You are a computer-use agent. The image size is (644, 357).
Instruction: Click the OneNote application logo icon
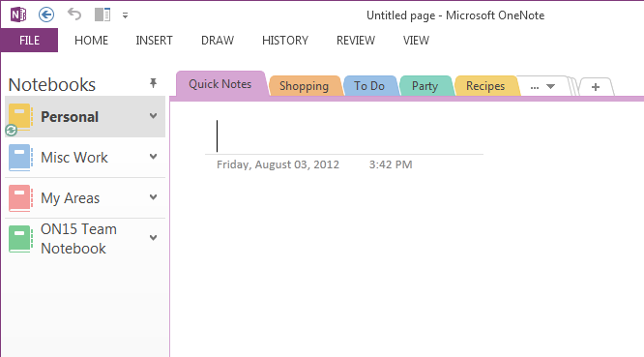[x=18, y=15]
